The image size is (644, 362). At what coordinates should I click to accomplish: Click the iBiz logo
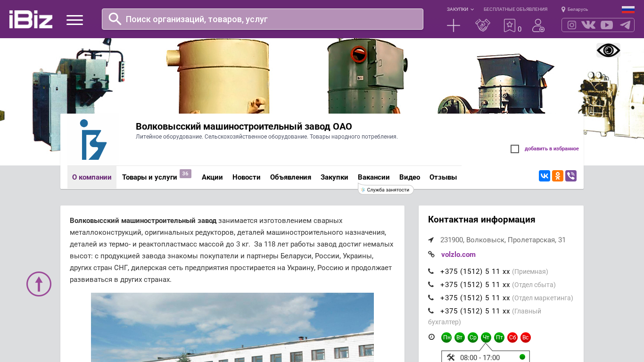(x=31, y=19)
